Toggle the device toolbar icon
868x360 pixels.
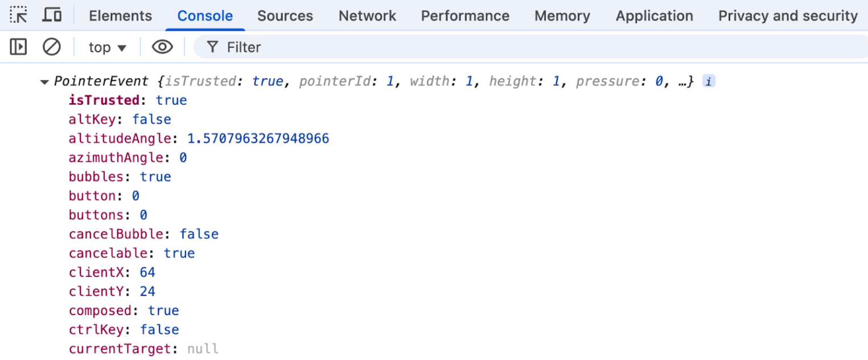tap(52, 15)
